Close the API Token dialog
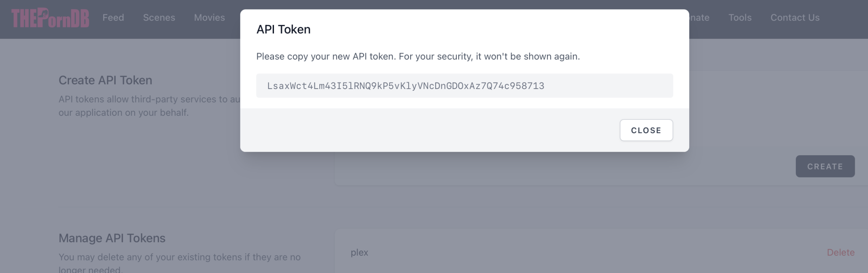868x273 pixels. point(646,130)
